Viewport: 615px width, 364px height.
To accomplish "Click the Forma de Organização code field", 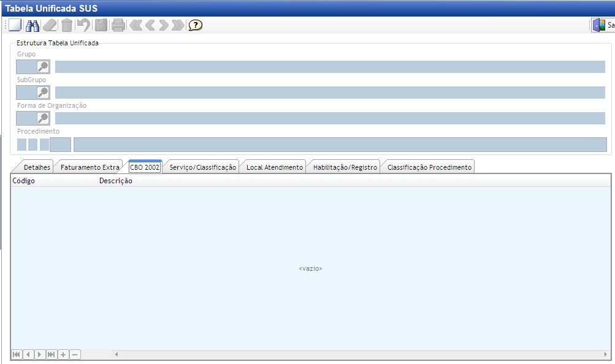I will coord(26,118).
